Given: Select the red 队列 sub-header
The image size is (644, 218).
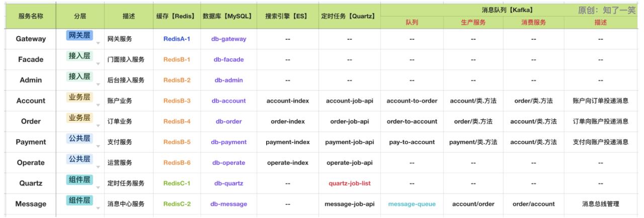Looking at the screenshot, I should coord(412,22).
